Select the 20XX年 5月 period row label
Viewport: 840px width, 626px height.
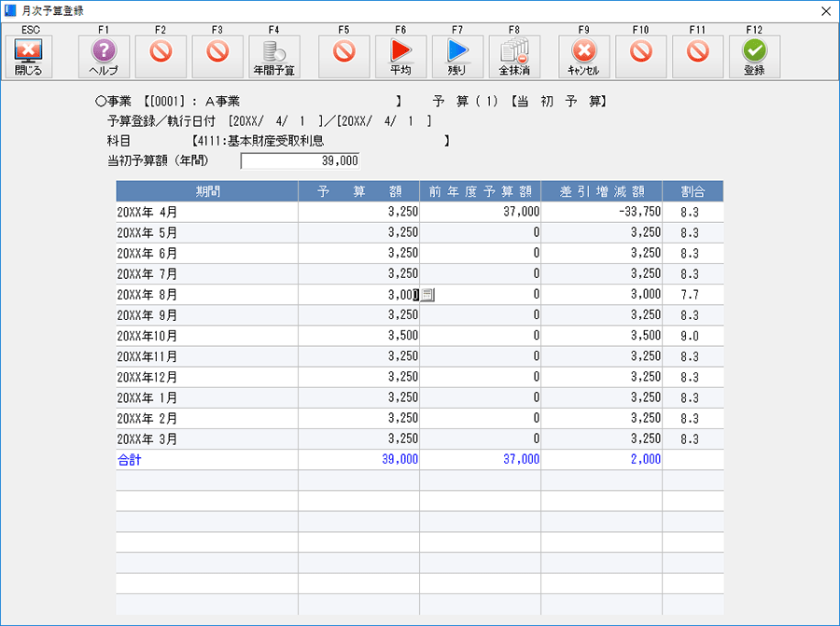point(147,232)
